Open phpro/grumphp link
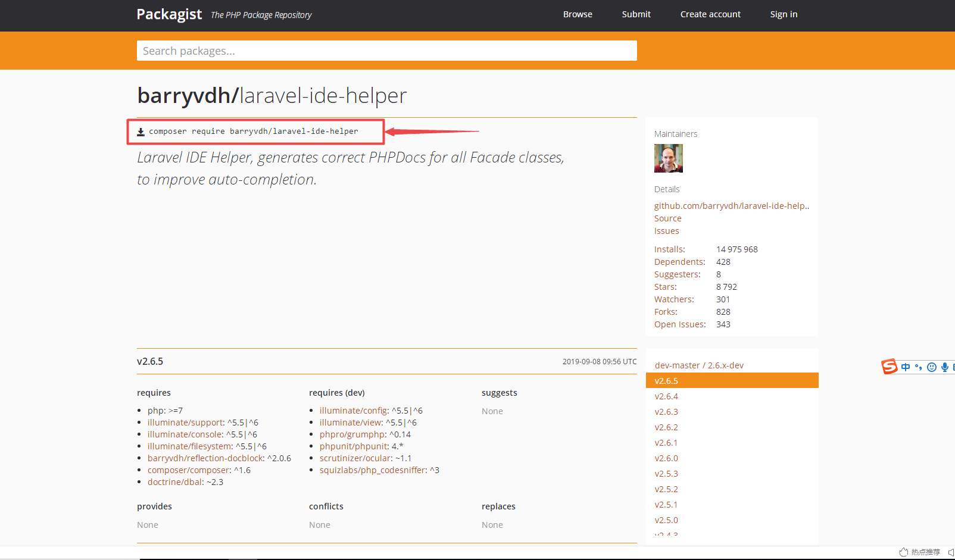Viewport: 955px width, 560px height. pyautogui.click(x=353, y=434)
